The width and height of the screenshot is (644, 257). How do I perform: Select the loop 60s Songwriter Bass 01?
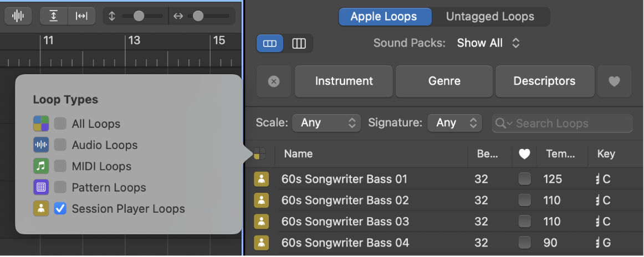(x=344, y=179)
